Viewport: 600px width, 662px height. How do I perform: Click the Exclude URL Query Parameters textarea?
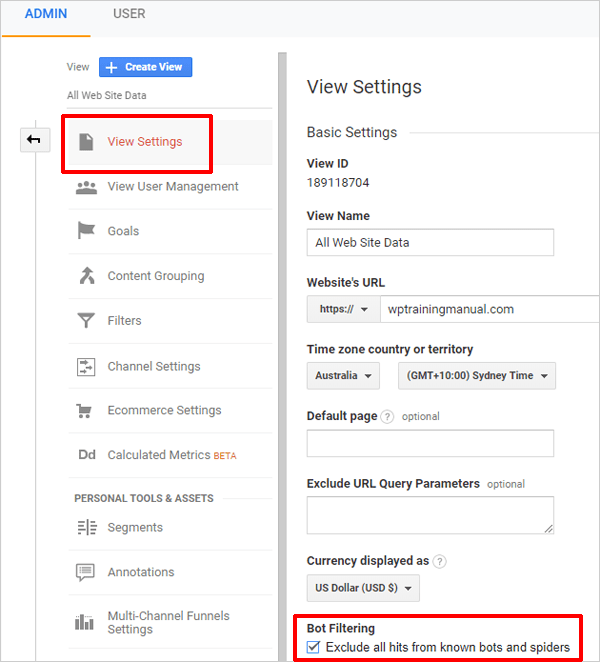pos(430,515)
